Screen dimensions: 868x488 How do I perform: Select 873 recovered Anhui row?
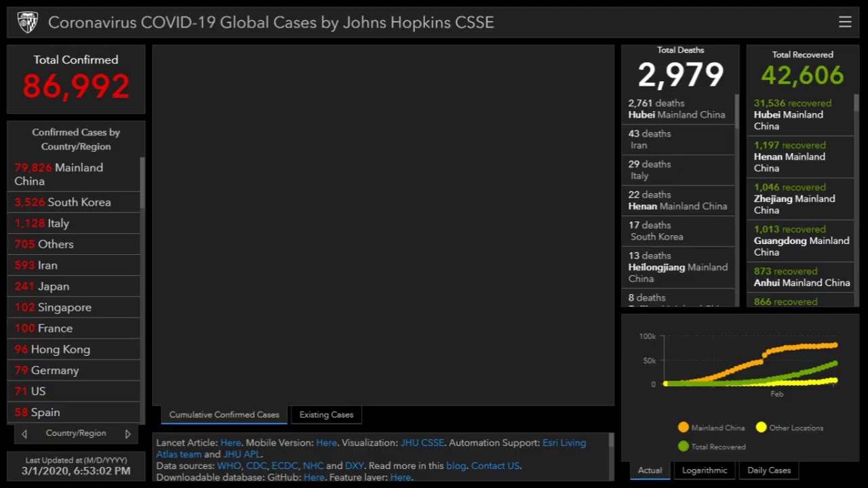pyautogui.click(x=800, y=277)
